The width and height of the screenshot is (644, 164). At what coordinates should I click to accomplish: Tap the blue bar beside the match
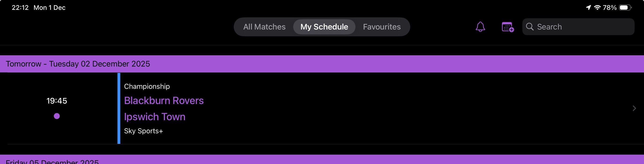coord(119,108)
